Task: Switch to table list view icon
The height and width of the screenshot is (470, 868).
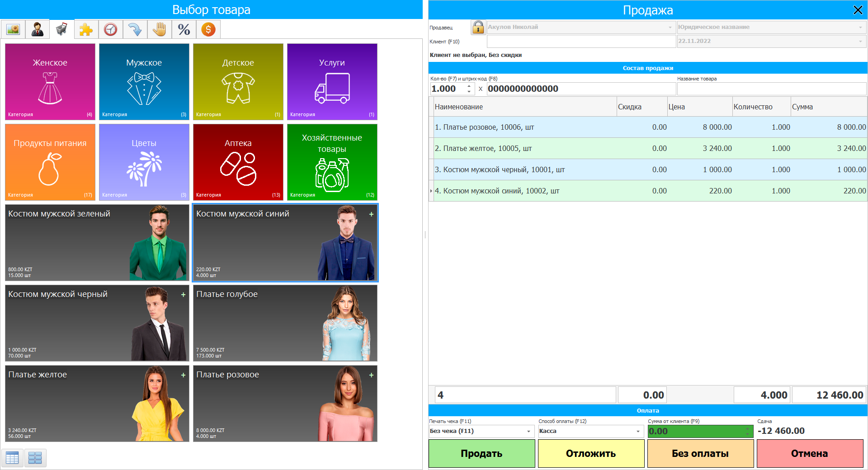Action: pyautogui.click(x=12, y=458)
